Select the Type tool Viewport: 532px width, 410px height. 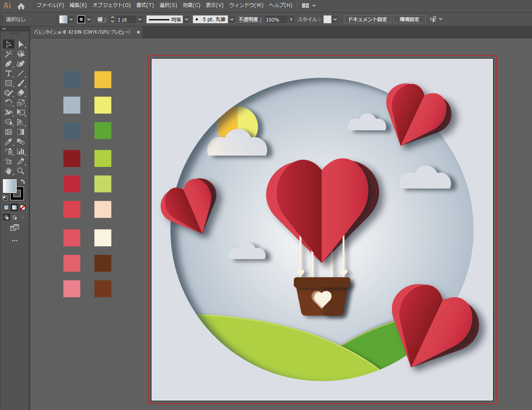(8, 73)
